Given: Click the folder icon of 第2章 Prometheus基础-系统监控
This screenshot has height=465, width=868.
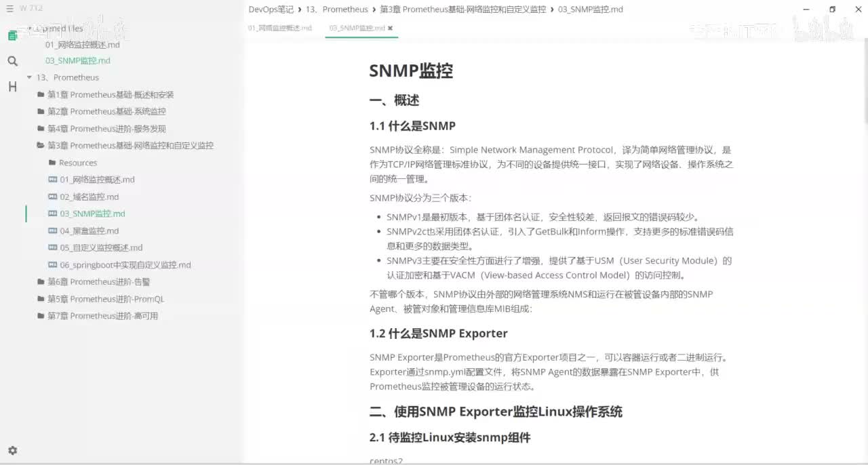Looking at the screenshot, I should point(41,112).
